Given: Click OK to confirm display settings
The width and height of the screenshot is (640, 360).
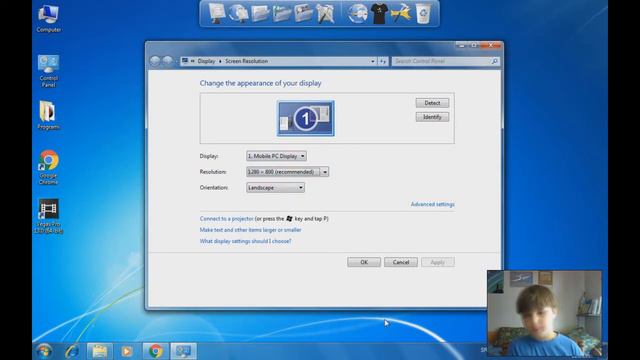Looking at the screenshot, I should point(364,262).
